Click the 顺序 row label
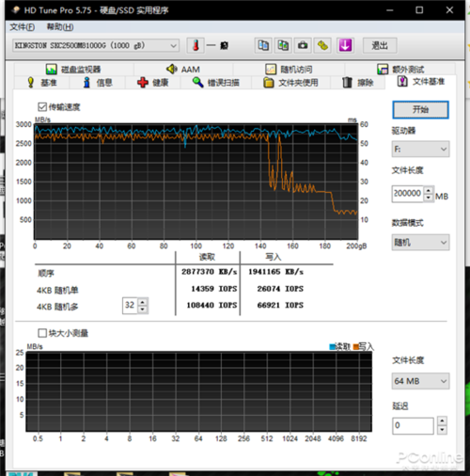470x476 pixels. (46, 273)
